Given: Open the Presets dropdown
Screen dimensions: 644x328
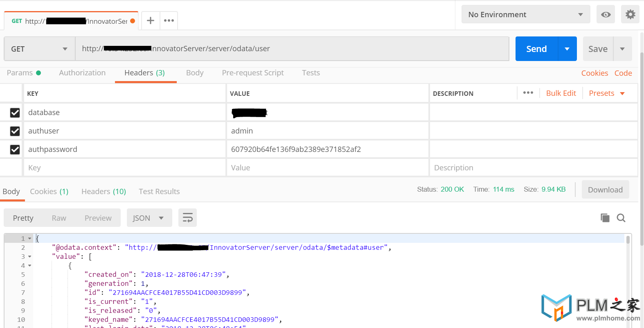Looking at the screenshot, I should coord(607,93).
